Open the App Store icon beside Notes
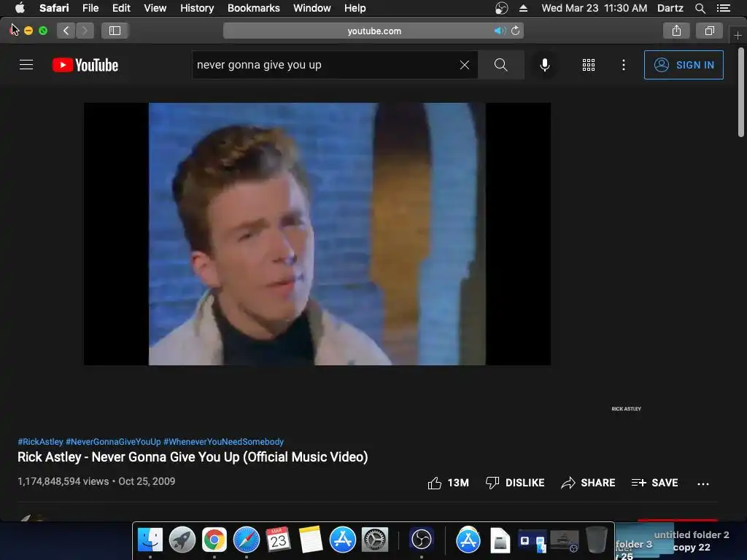The height and width of the screenshot is (560, 747). coord(343,540)
